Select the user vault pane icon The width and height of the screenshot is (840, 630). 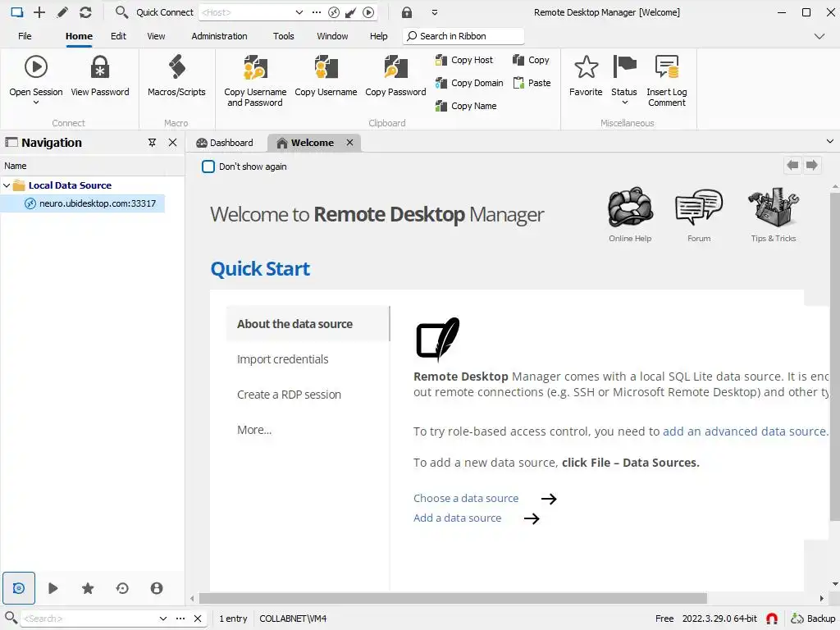coord(157,588)
